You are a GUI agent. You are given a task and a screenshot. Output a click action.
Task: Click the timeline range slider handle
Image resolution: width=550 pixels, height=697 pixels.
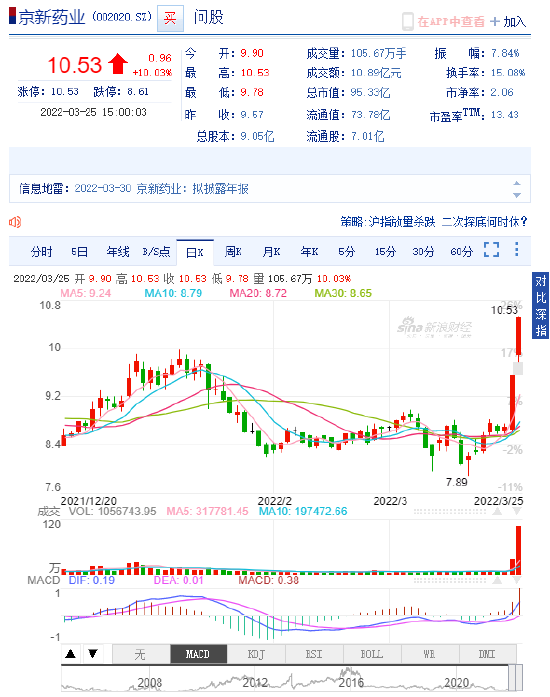[515, 678]
